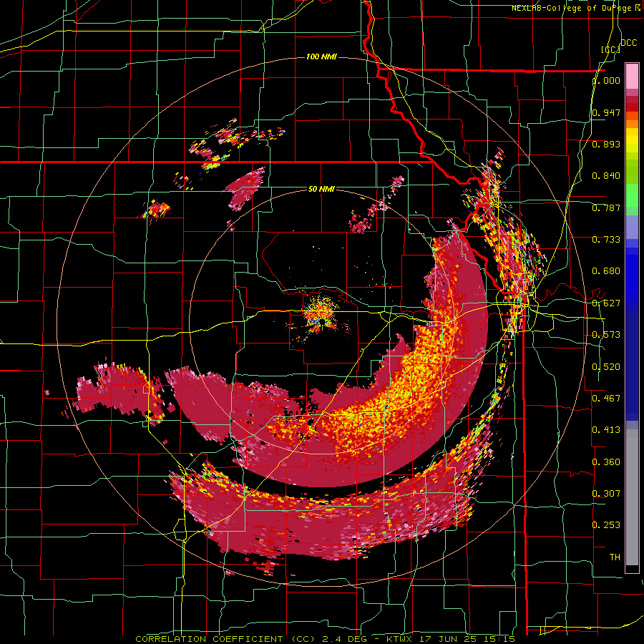Screen dimensions: 644x644
Task: Click the 0.413 scale value
Action: (x=606, y=430)
